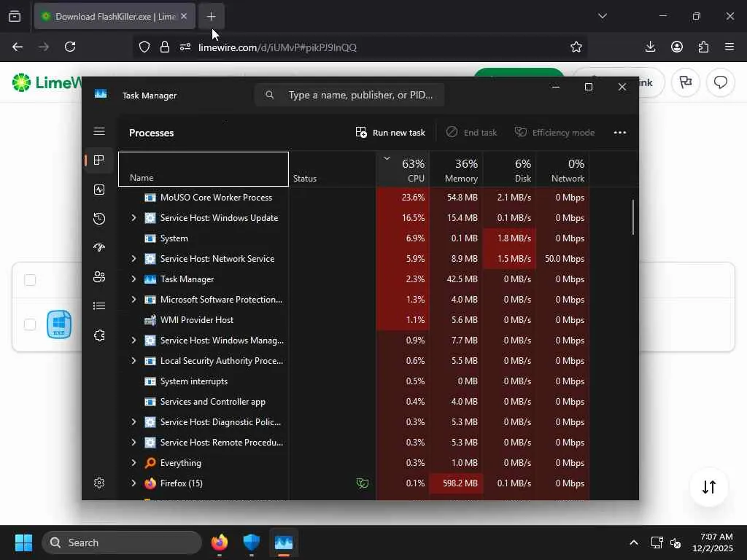Expand the Task Manager process group

133,279
